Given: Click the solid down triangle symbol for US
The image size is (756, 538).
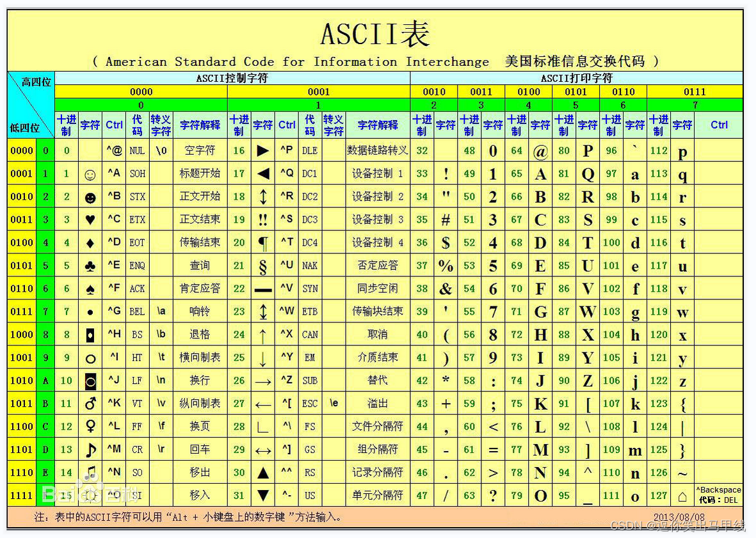Looking at the screenshot, I should click(x=262, y=496).
